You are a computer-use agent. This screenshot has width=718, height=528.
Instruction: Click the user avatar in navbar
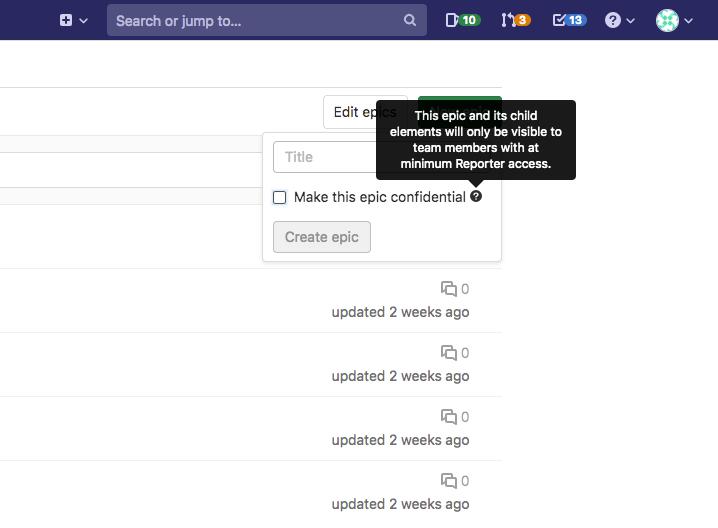(667, 20)
